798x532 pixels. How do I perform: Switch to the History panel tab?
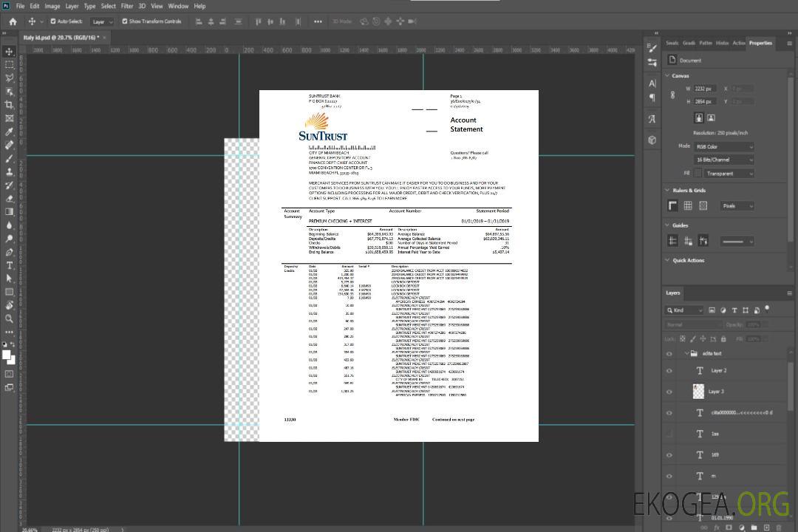722,43
